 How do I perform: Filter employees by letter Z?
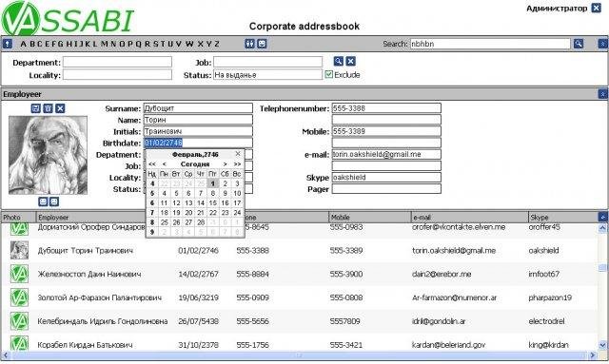point(216,44)
